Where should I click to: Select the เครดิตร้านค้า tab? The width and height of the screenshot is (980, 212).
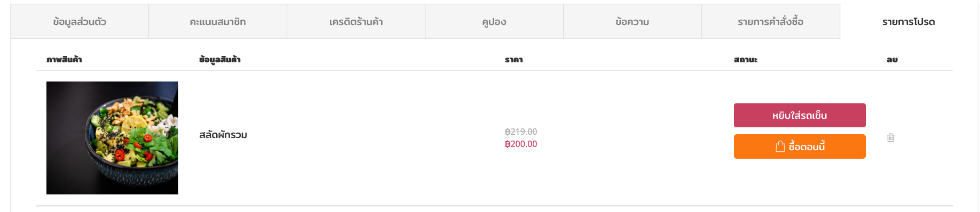coord(356,22)
